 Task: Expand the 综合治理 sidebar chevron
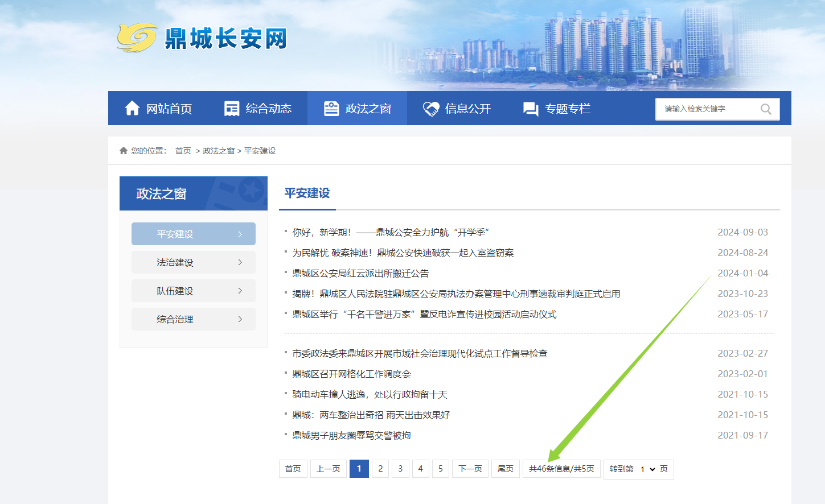click(240, 319)
